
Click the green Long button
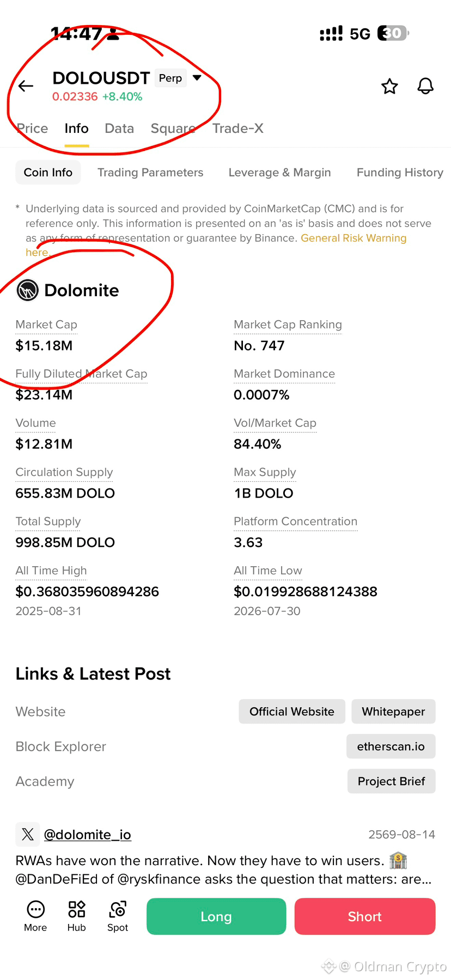click(216, 916)
